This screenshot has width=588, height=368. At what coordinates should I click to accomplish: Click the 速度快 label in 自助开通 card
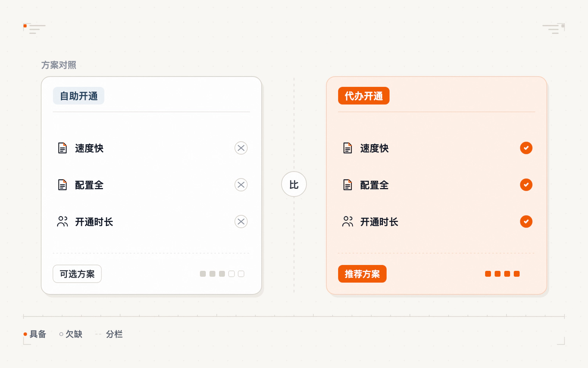89,148
